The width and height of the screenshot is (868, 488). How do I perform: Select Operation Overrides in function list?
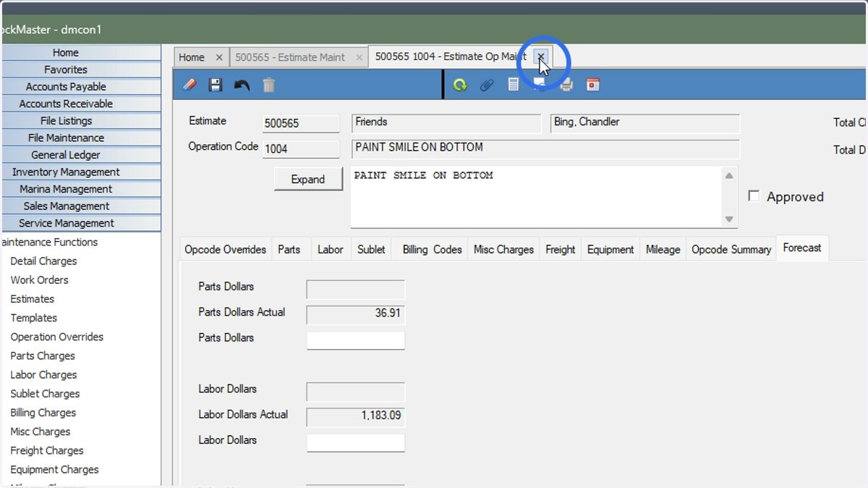pyautogui.click(x=56, y=337)
